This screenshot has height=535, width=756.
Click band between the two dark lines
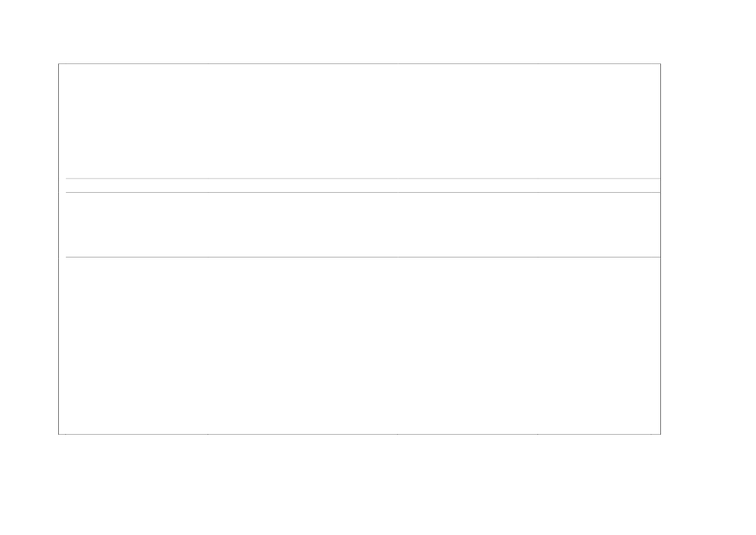pyautogui.click(x=363, y=225)
